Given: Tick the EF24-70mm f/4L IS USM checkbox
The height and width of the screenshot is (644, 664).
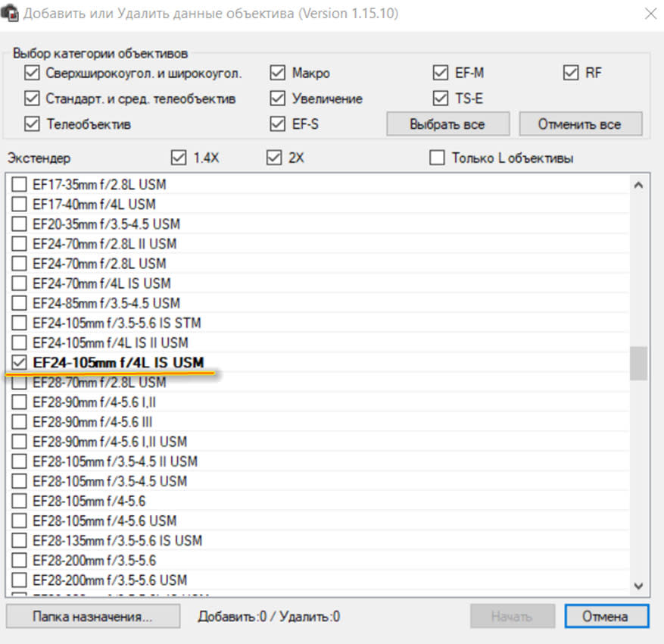Looking at the screenshot, I should 19,283.
